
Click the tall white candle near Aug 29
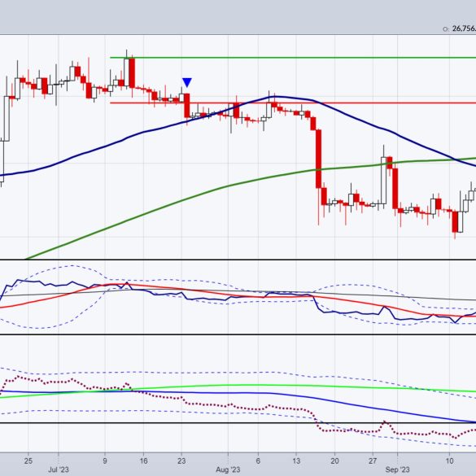384,181
